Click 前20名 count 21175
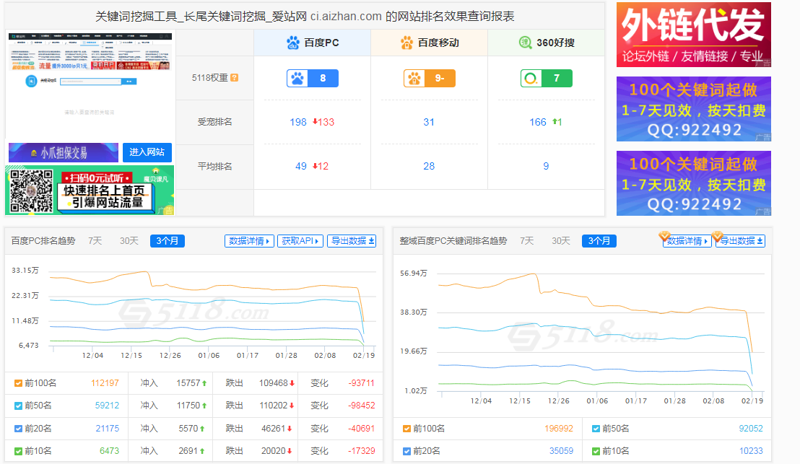Viewport: 800px width, 464px height. click(x=107, y=428)
